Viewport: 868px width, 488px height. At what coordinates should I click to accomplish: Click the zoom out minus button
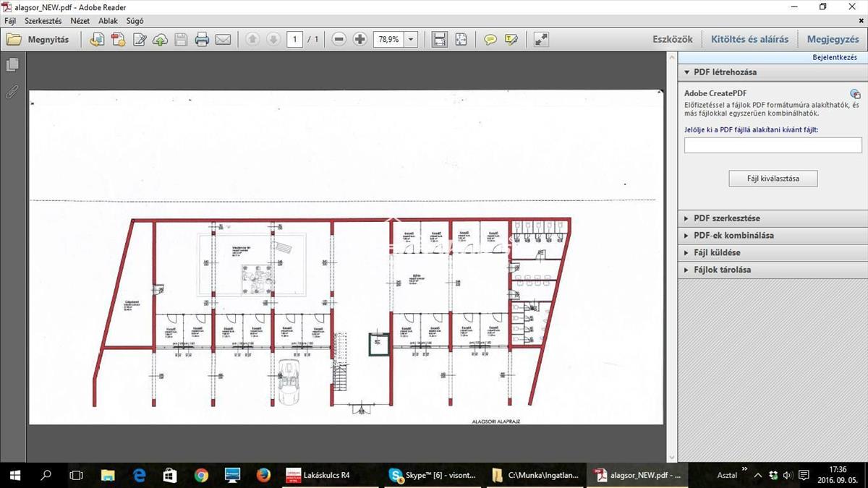tap(339, 40)
